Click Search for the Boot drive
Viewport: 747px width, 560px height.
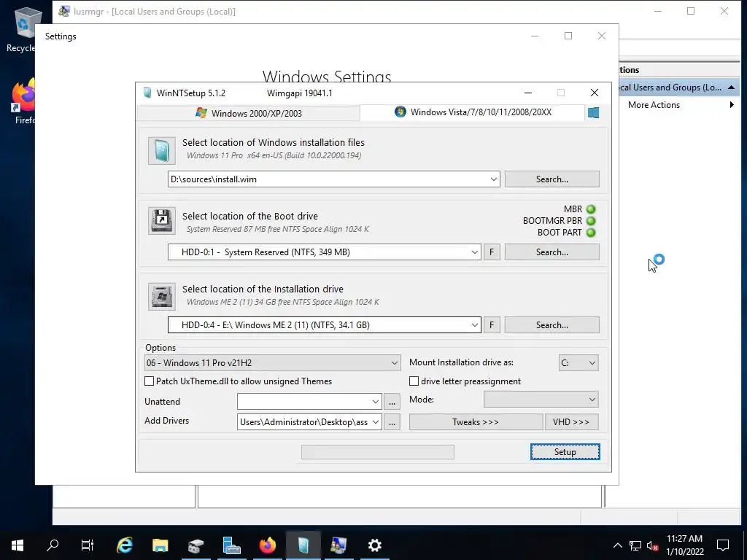552,252
